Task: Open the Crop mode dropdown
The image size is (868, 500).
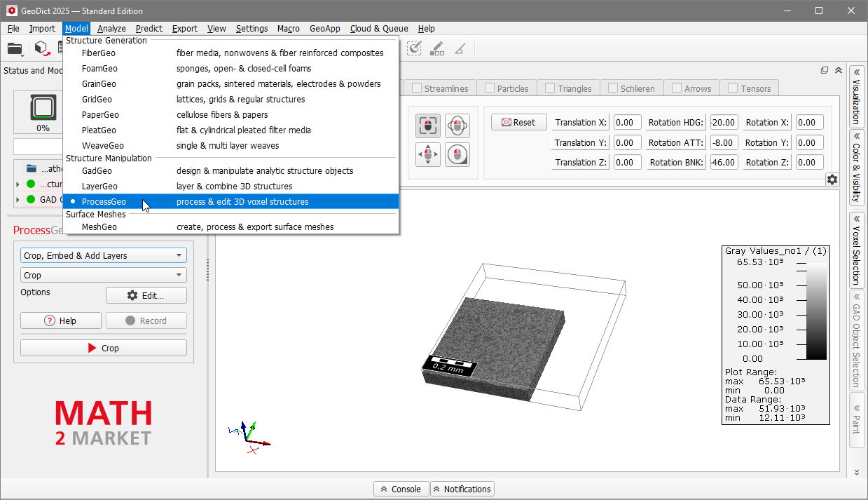Action: tap(104, 276)
